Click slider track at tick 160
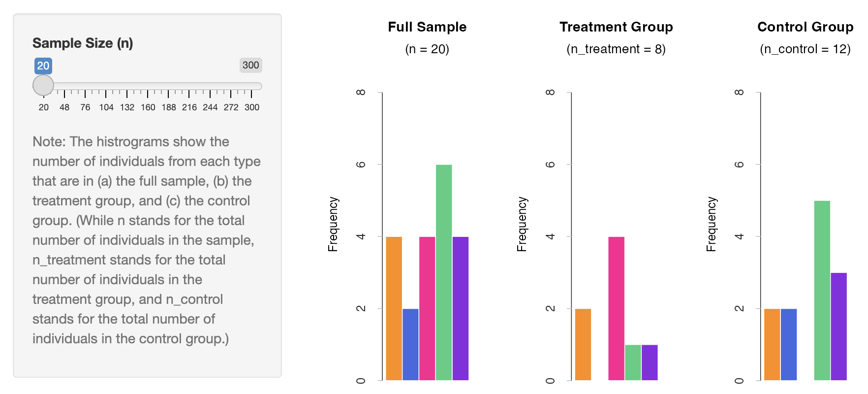This screenshot has height=394, width=868. [148, 86]
